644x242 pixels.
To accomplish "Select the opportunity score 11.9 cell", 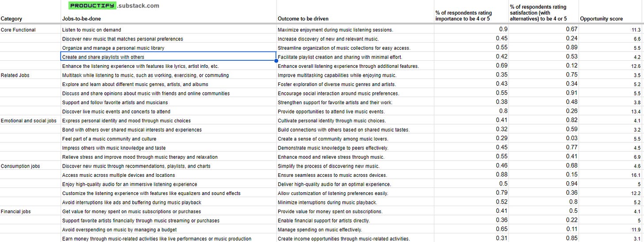I will coord(611,230).
